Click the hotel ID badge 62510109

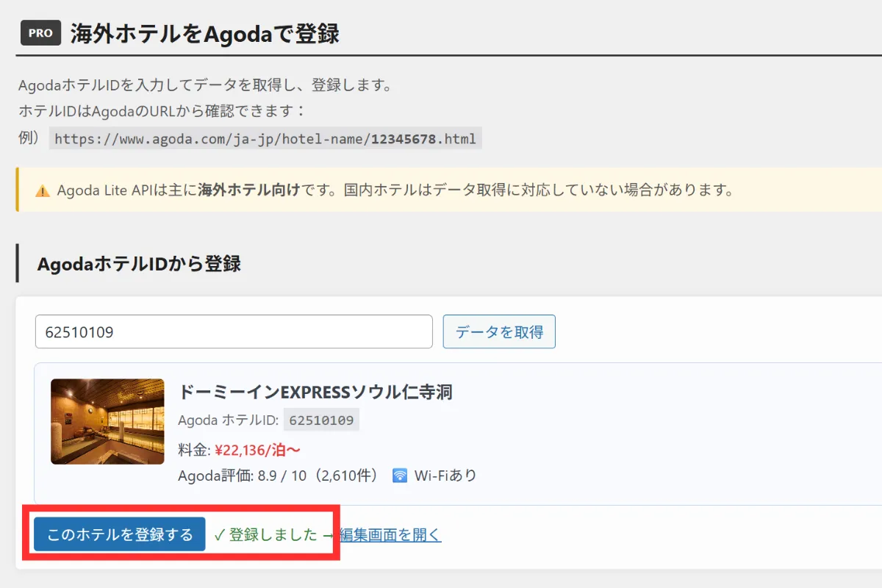point(321,420)
